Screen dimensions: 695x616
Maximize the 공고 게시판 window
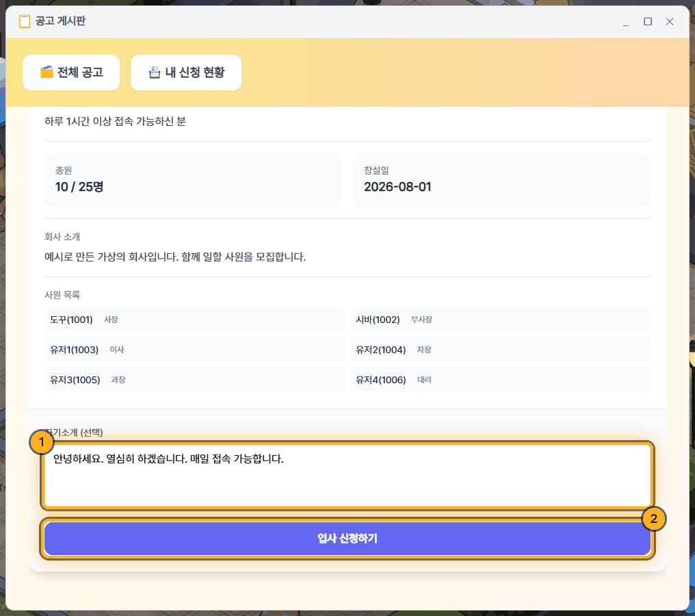coord(648,22)
